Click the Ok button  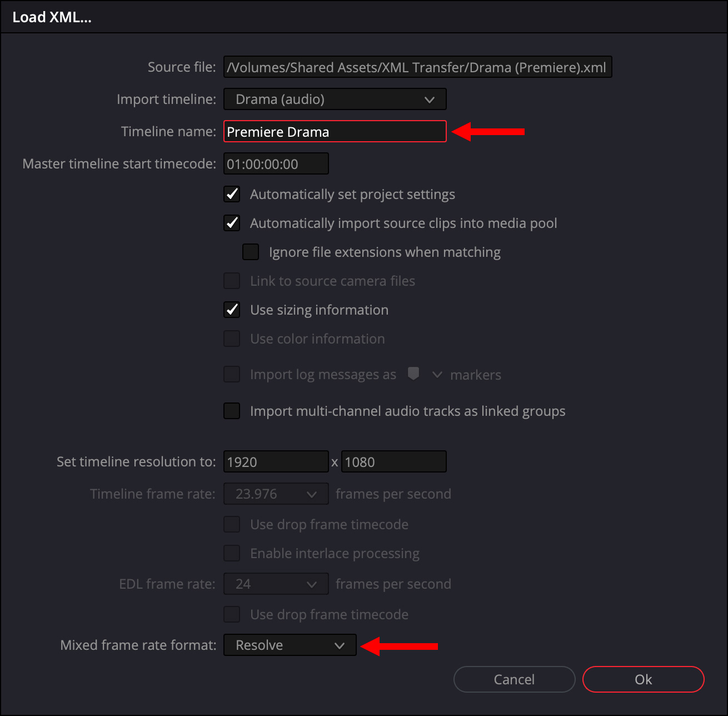(x=644, y=679)
